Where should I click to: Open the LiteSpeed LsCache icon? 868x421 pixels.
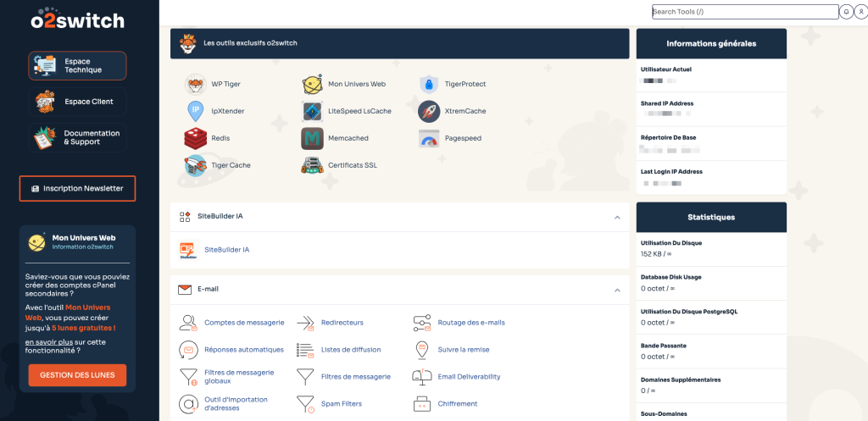pos(314,111)
